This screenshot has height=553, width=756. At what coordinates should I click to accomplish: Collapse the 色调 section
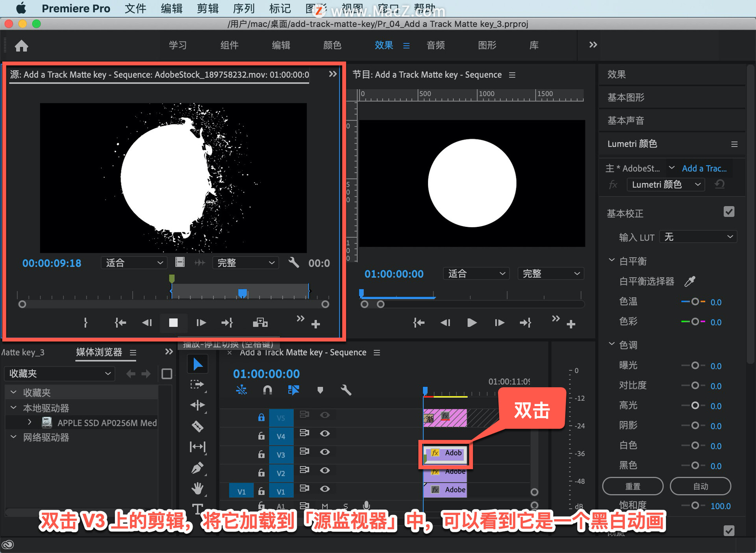coord(611,344)
